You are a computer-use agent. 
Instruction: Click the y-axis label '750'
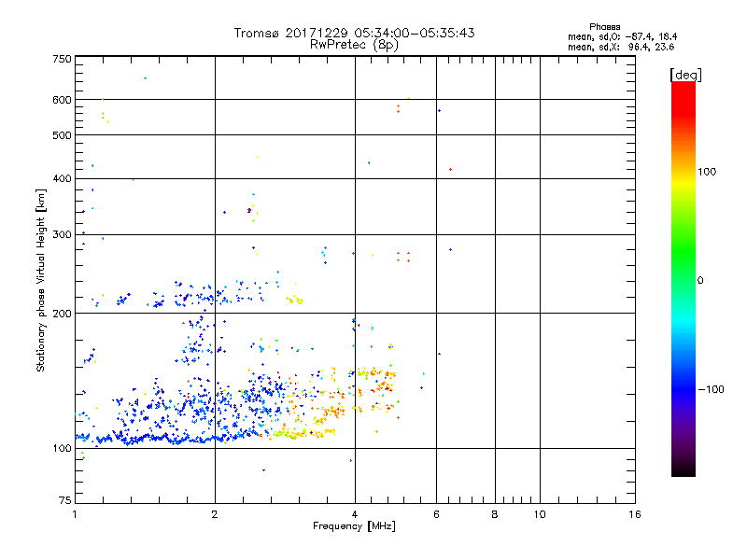pyautogui.click(x=62, y=59)
